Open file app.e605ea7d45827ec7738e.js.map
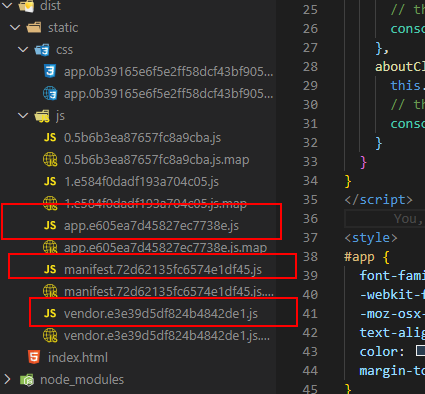This screenshot has height=394, width=425. point(165,248)
